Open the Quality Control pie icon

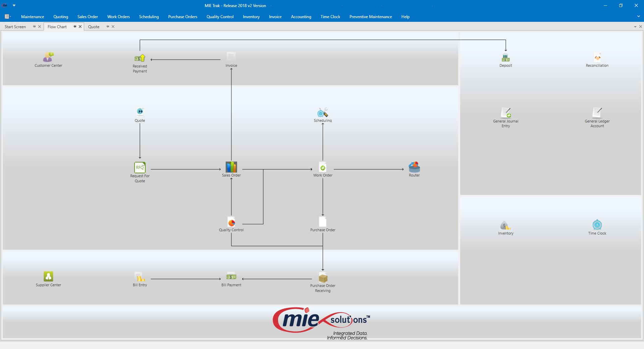231,222
